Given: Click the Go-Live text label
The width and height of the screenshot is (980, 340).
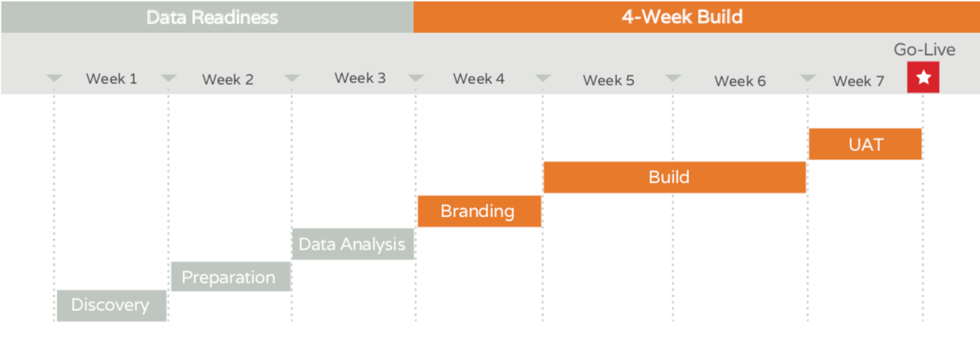Looking at the screenshot, I should (924, 50).
